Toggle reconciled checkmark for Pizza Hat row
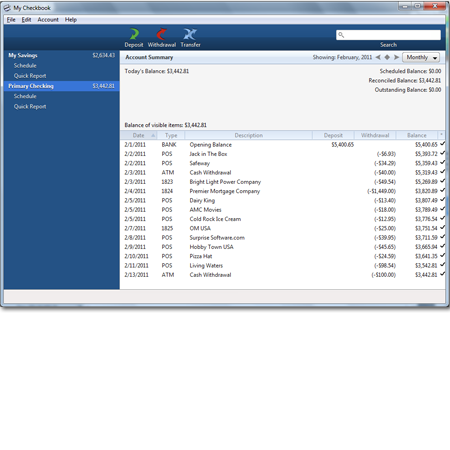The height and width of the screenshot is (450, 450). pos(442,255)
